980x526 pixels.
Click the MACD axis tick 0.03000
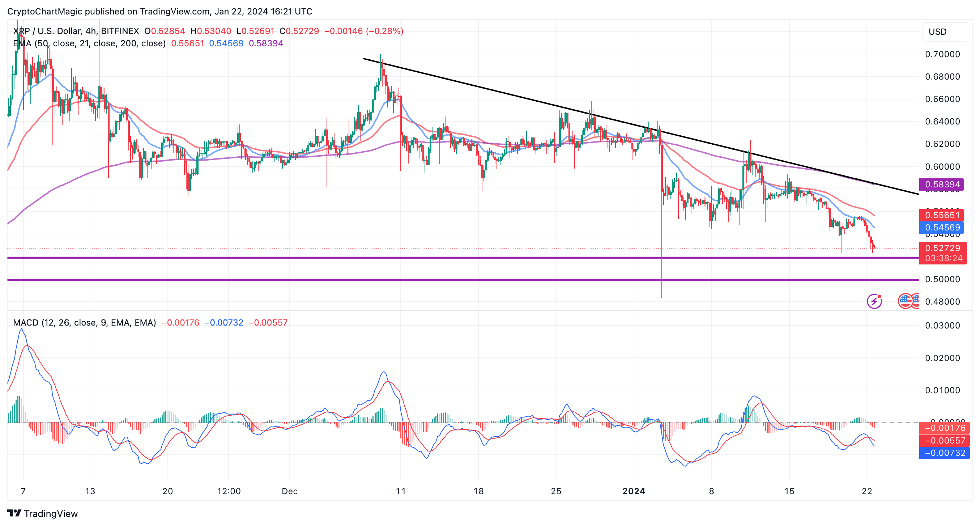point(943,326)
